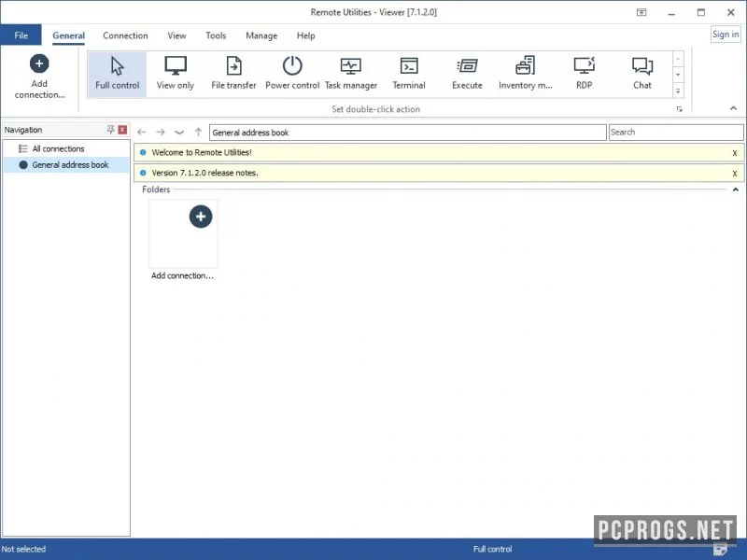Dismiss the Welcome to Remote Utilities notice
Viewport: 747px width, 560px height.
tap(735, 153)
